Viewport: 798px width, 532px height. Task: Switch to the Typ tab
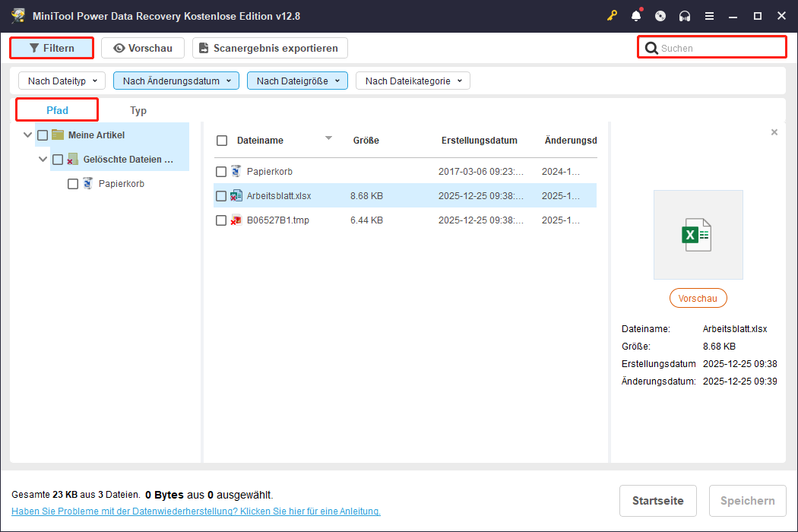[138, 109]
